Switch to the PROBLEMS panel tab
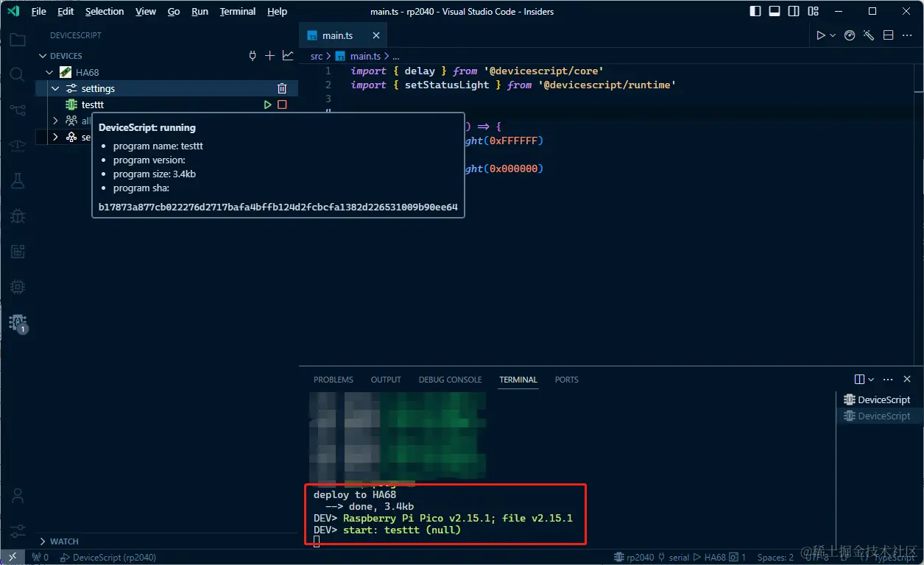This screenshot has height=565, width=924. point(334,380)
